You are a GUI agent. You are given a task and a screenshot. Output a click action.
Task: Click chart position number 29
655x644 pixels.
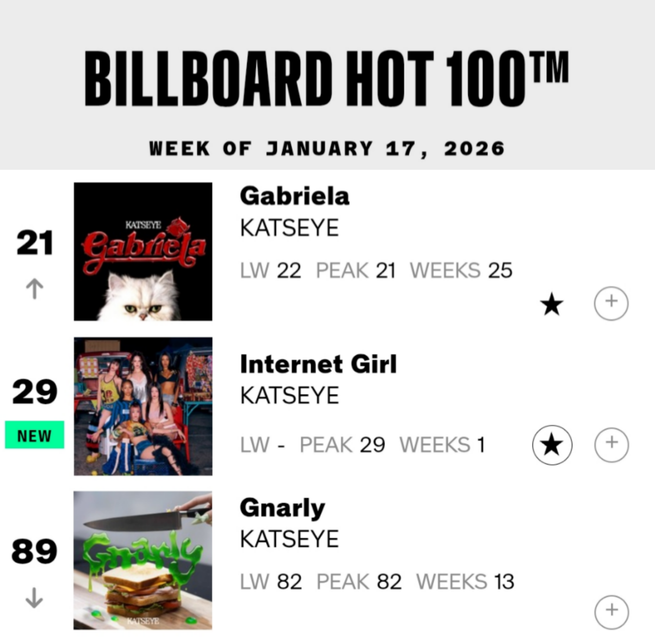(34, 392)
